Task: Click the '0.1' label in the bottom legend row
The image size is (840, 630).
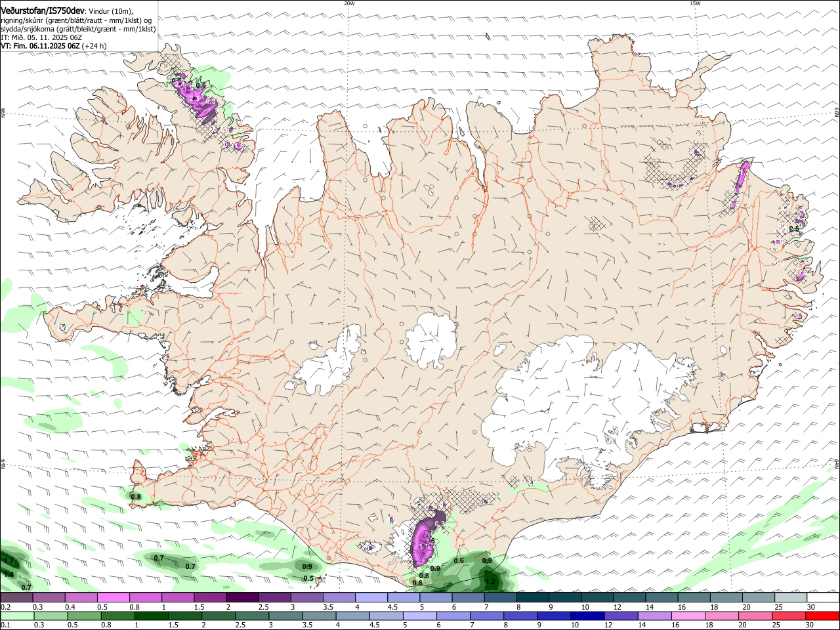Action: (5, 625)
